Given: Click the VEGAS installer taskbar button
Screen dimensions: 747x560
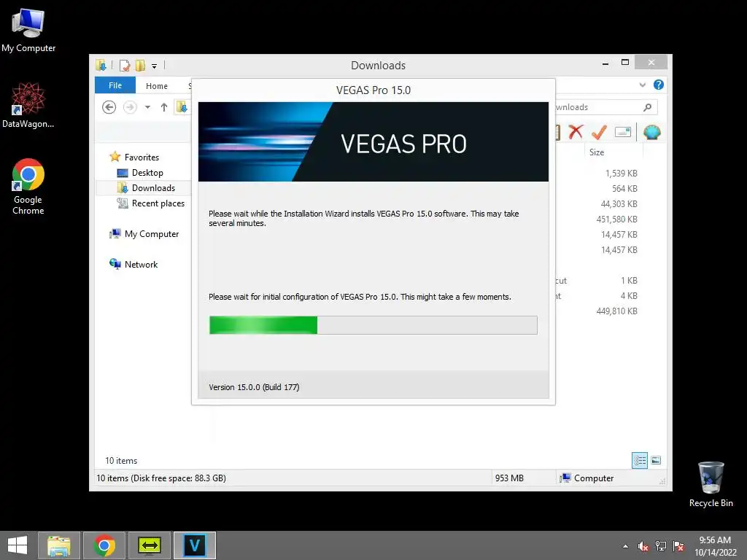Looking at the screenshot, I should [194, 545].
